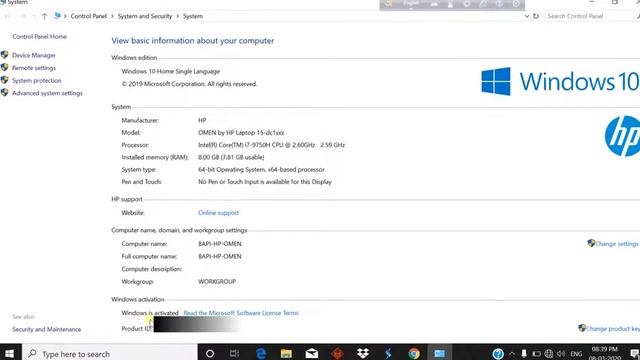Go to Control Panel Home
640x360 pixels.
(39, 36)
